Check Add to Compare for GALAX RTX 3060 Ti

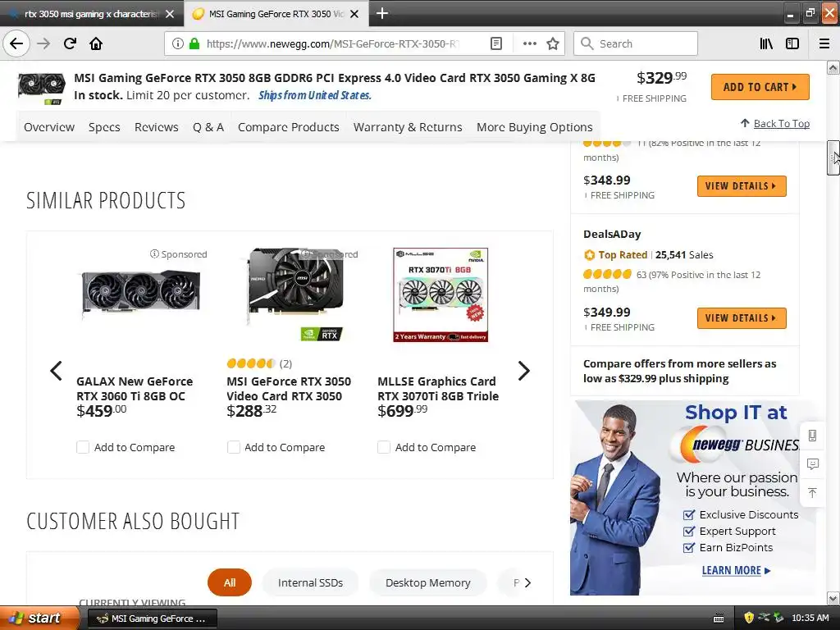[83, 447]
